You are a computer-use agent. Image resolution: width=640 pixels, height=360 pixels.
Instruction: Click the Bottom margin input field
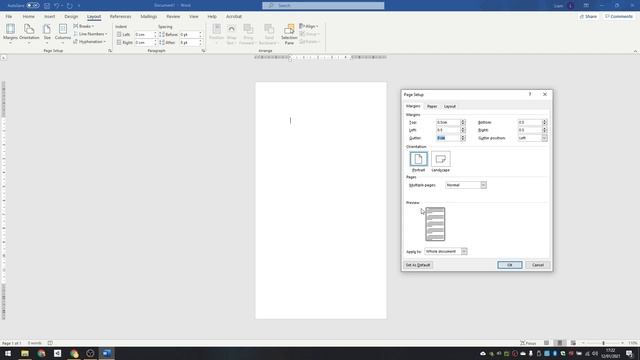tap(530, 122)
